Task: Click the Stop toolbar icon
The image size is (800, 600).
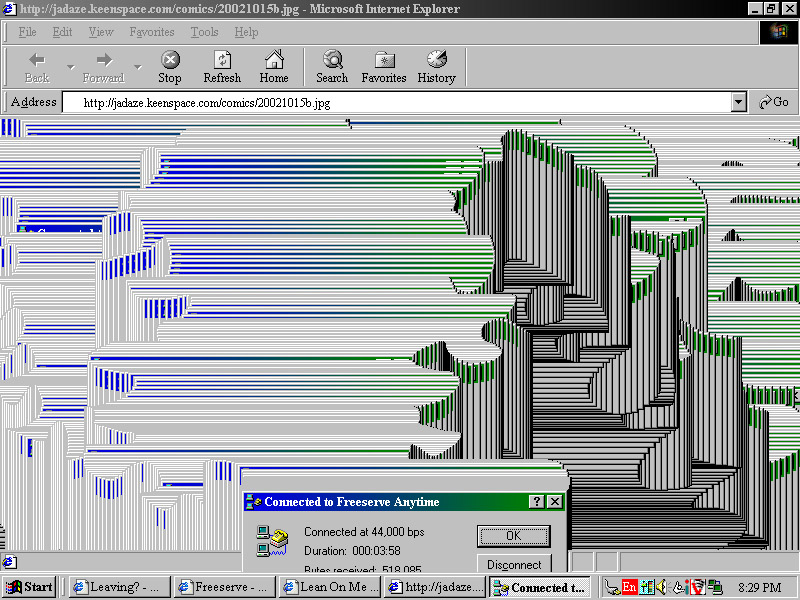Action: click(170, 66)
